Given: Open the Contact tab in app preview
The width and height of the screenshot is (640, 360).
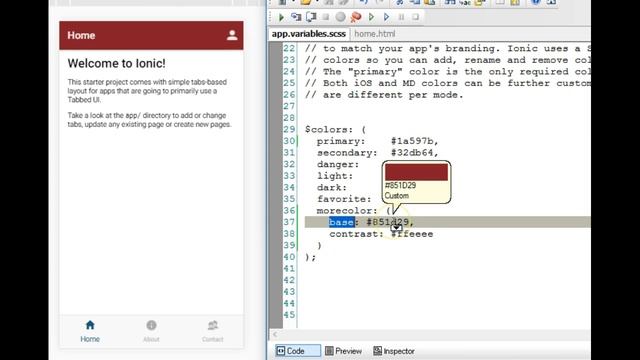Looking at the screenshot, I should tap(212, 331).
